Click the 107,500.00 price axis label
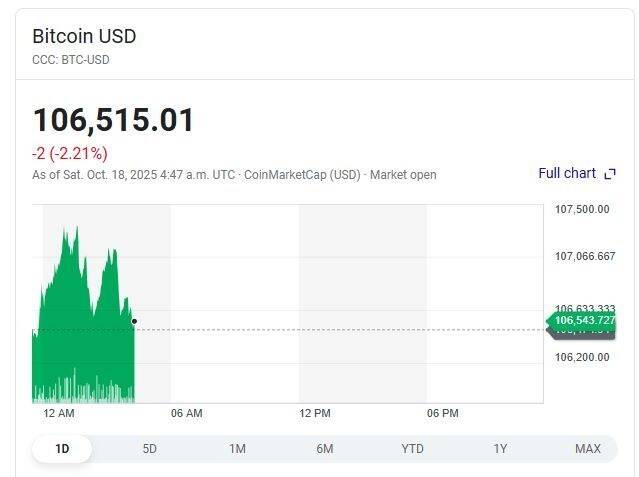The width and height of the screenshot is (639, 477). click(582, 209)
